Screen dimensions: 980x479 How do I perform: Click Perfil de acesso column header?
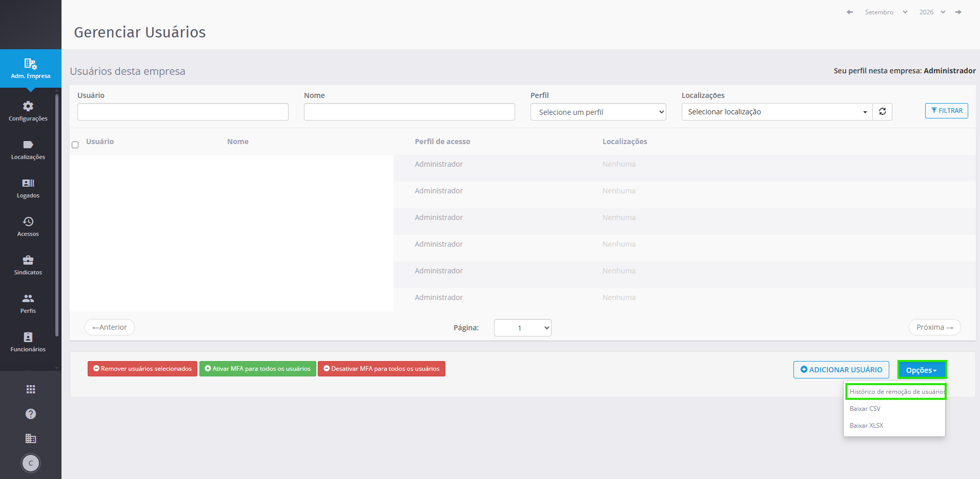[442, 142]
